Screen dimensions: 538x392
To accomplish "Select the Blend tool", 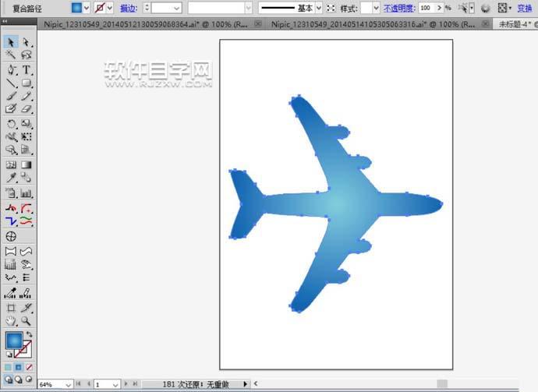I will pos(26,178).
